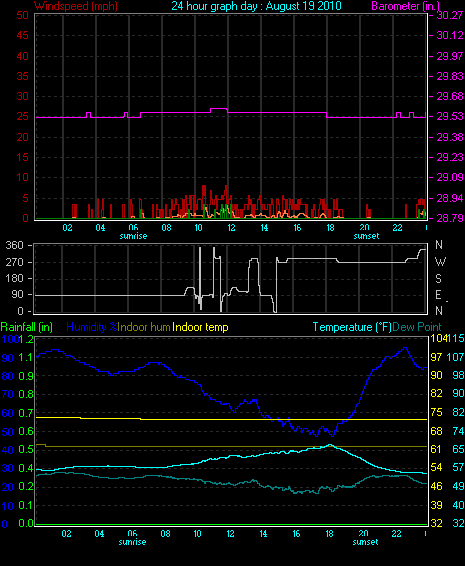The image size is (465, 566).
Task: Click hour label 22 under the windspeed graph
Action: click(x=397, y=228)
